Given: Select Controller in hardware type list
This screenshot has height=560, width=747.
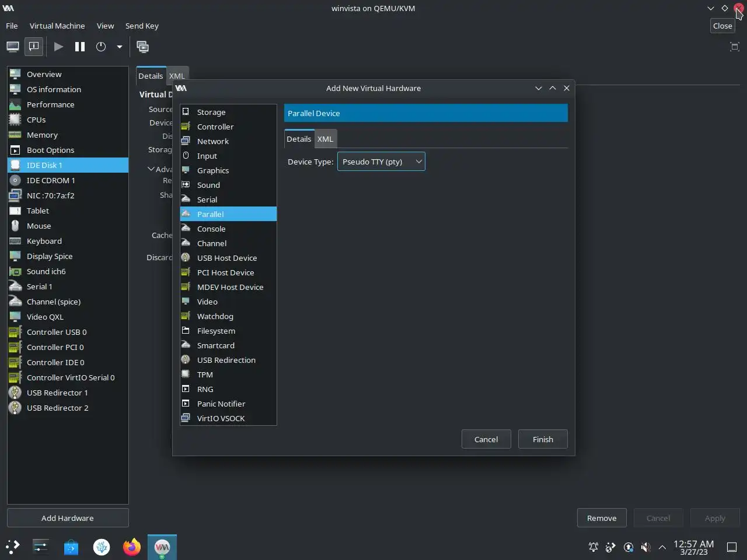Looking at the screenshot, I should [x=228, y=127].
